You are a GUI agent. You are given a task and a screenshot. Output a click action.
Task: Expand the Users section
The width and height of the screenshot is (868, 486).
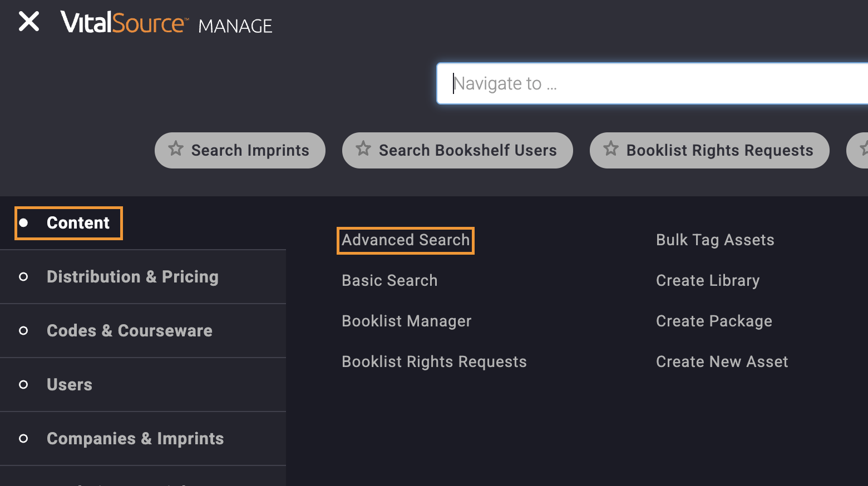tap(69, 384)
